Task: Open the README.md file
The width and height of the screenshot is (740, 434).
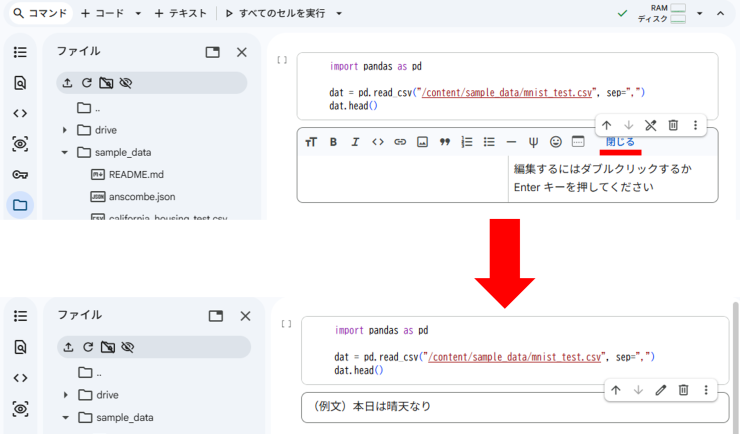Action: 128,174
